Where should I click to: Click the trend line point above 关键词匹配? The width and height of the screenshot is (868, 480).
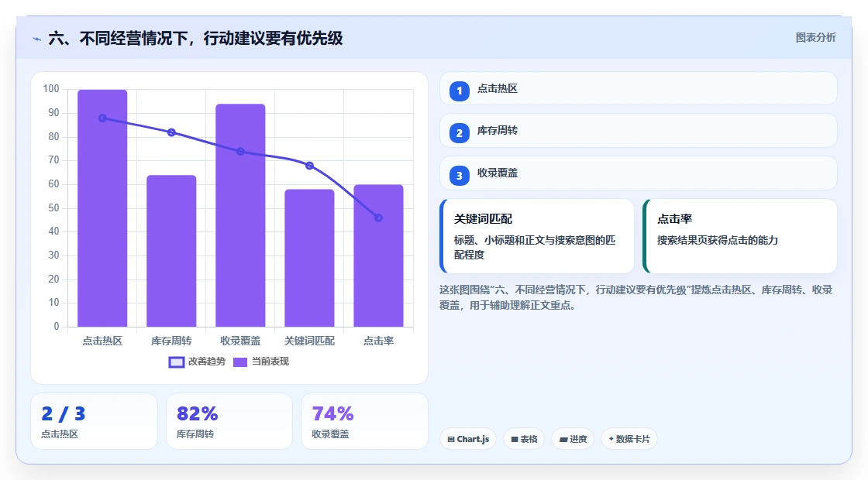point(309,166)
